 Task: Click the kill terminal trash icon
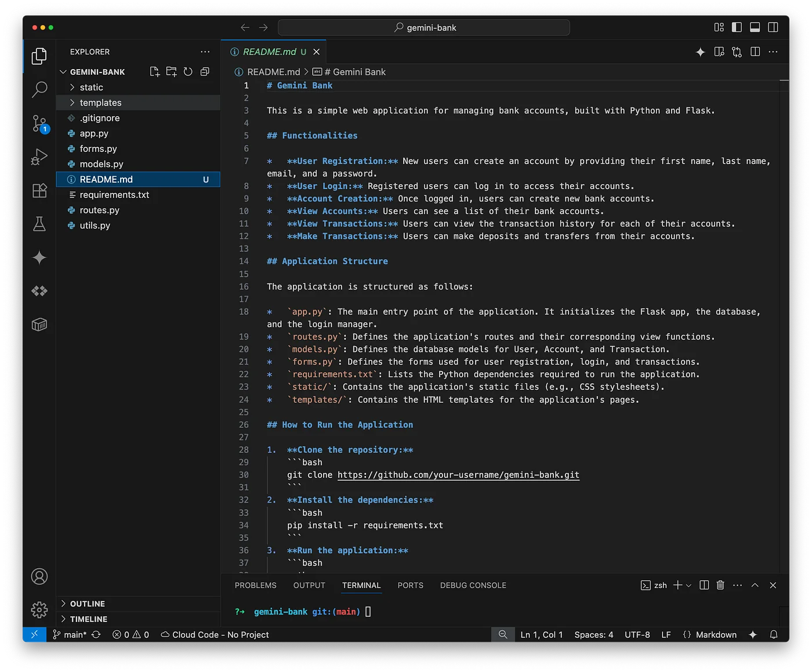720,586
